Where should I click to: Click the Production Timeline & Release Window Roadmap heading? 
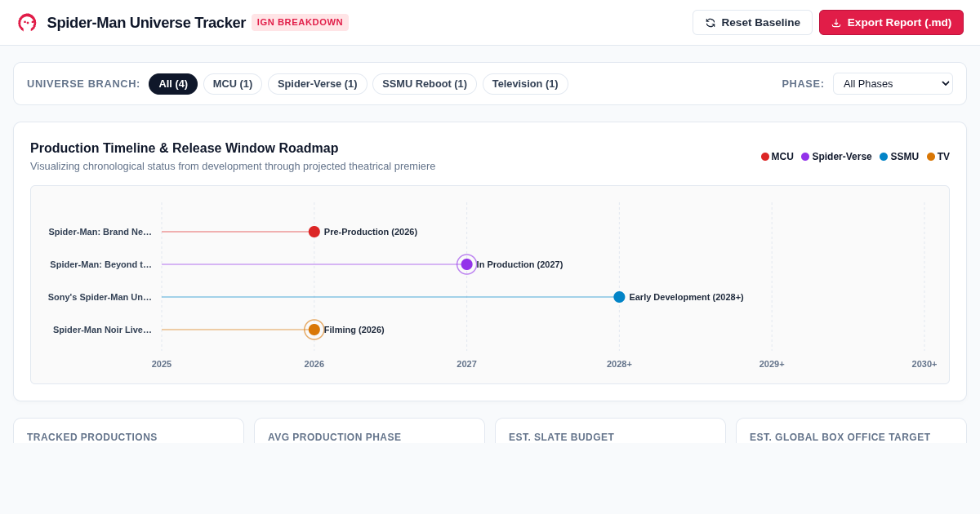coord(185,148)
